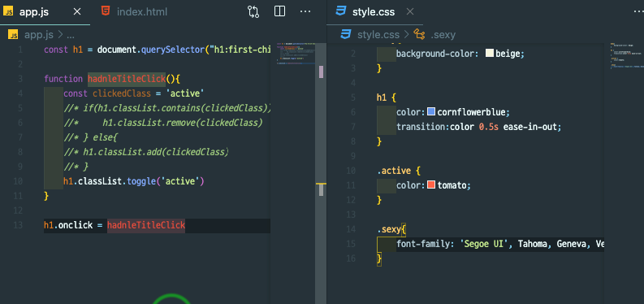This screenshot has width=644, height=304.
Task: Click the 'Segoe UI' font value
Action: coord(485,244)
